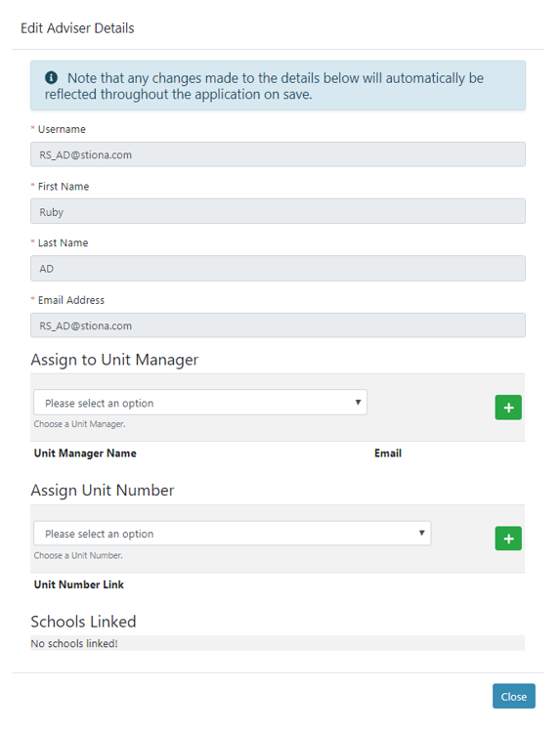Click the green plus button for Unit Number
The height and width of the screenshot is (734, 560).
(508, 539)
